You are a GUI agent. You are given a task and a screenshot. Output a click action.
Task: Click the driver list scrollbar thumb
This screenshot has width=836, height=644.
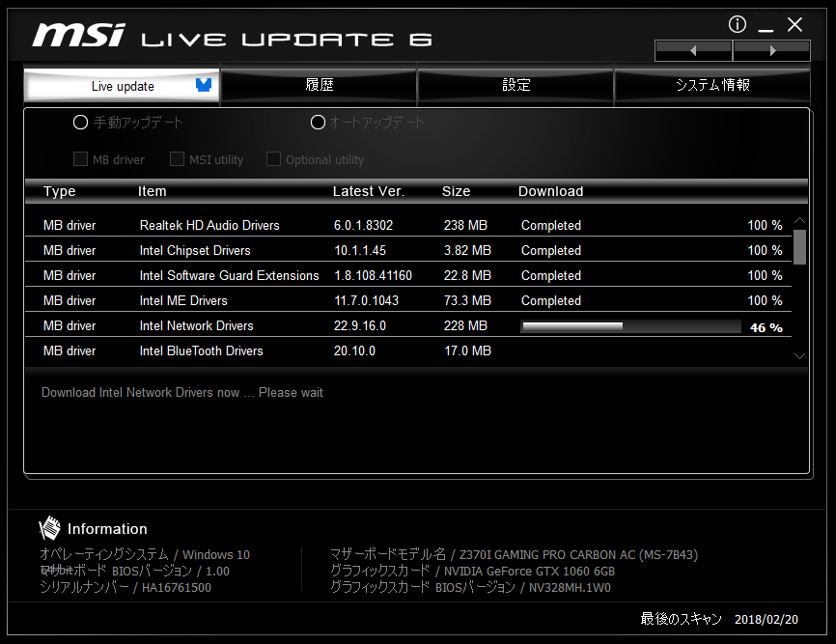tap(799, 247)
